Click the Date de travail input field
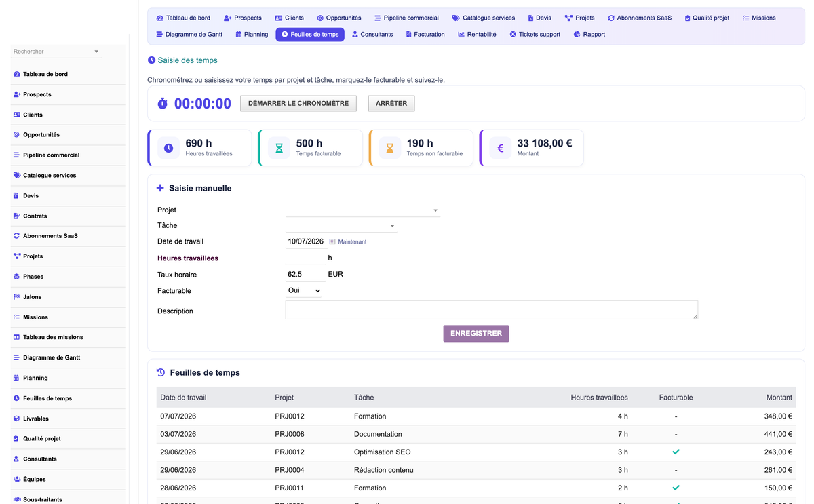 [306, 241]
